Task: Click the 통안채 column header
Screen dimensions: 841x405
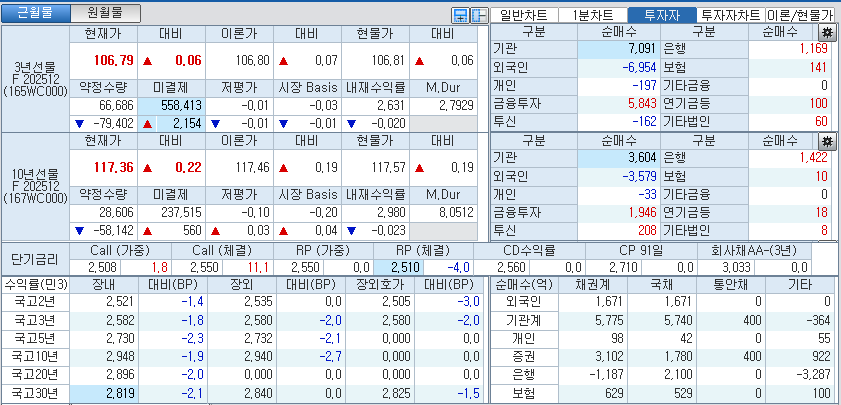Action: tap(731, 284)
